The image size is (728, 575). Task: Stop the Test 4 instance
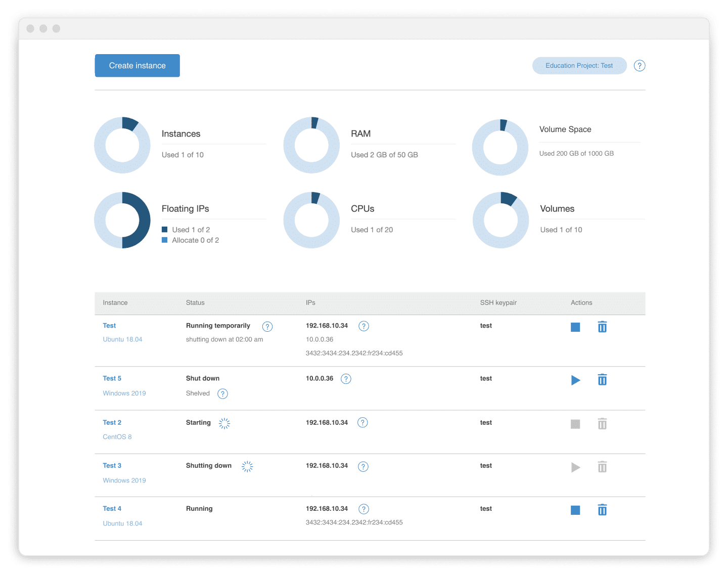pyautogui.click(x=575, y=510)
